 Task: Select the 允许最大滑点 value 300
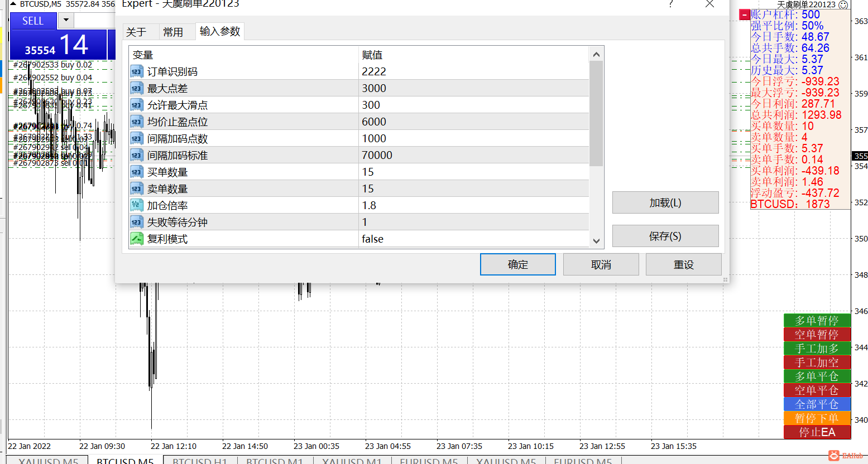tap(371, 105)
